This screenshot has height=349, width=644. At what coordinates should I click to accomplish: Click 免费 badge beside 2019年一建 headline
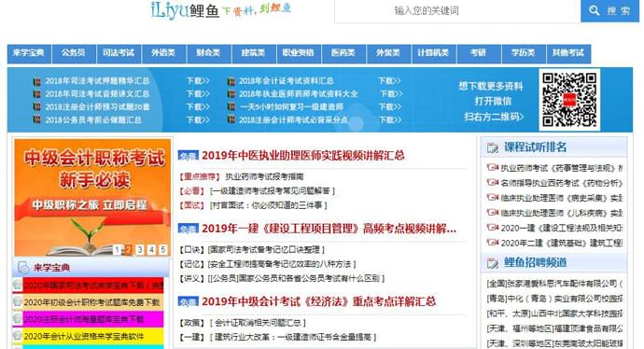pos(189,229)
